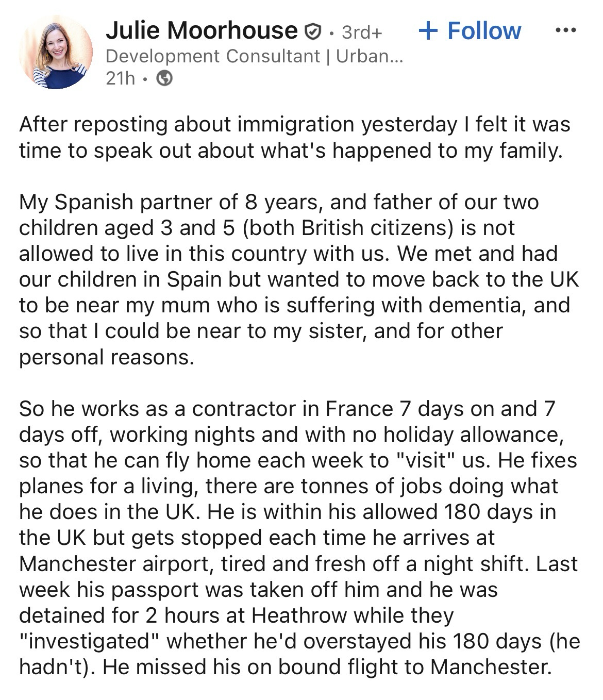Open the three-dot more options menu
603x700 pixels.
pos(565,30)
